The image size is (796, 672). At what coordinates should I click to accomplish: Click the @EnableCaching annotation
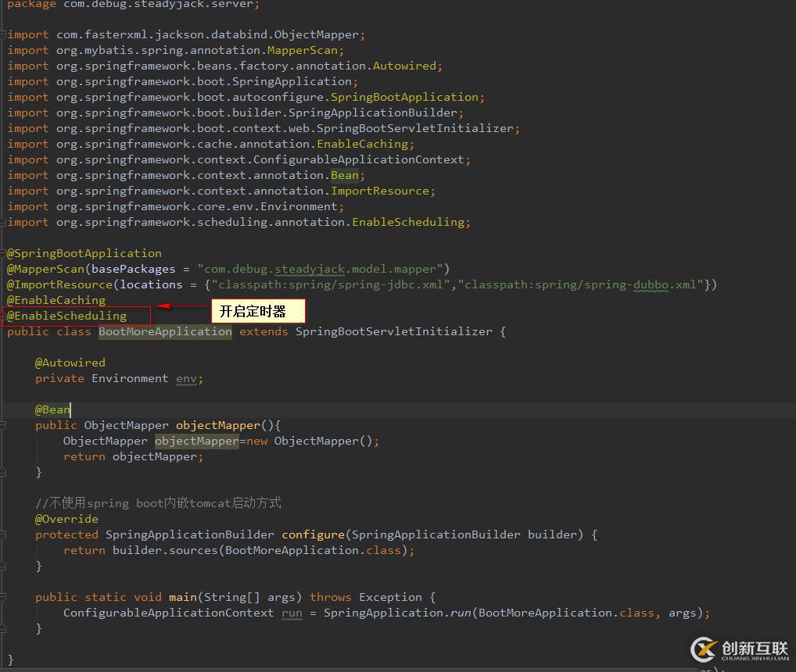[x=56, y=300]
